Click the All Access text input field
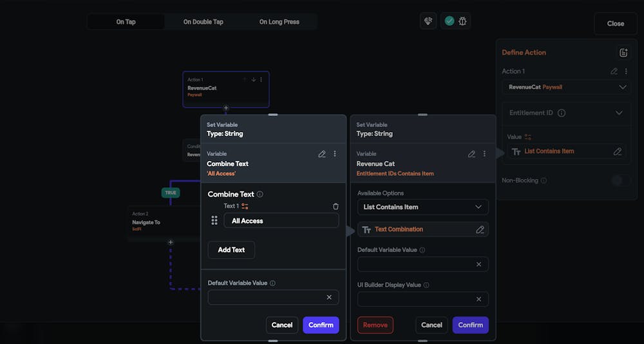The image size is (644, 344). [x=281, y=221]
